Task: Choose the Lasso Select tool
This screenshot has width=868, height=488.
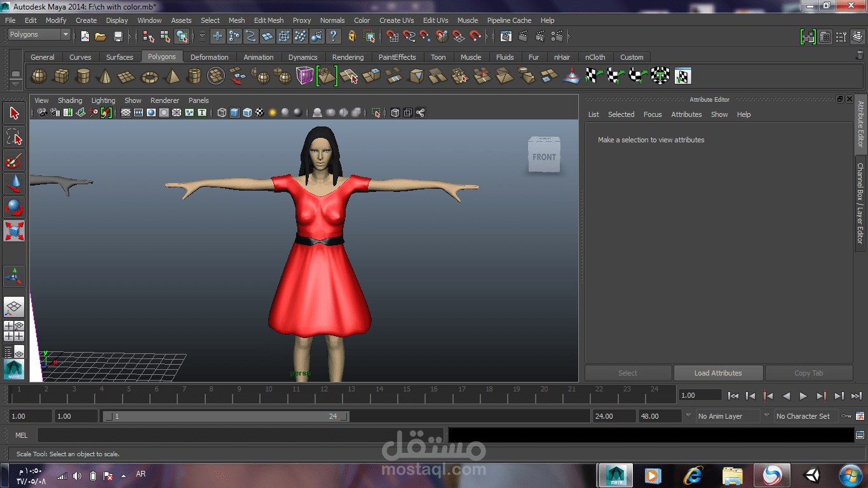Action: pos(14,137)
